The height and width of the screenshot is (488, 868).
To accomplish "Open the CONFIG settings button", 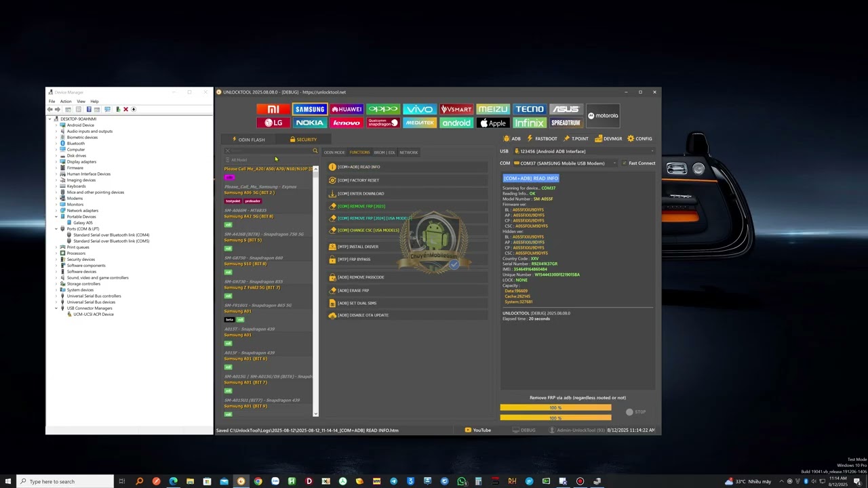I will (x=639, y=139).
